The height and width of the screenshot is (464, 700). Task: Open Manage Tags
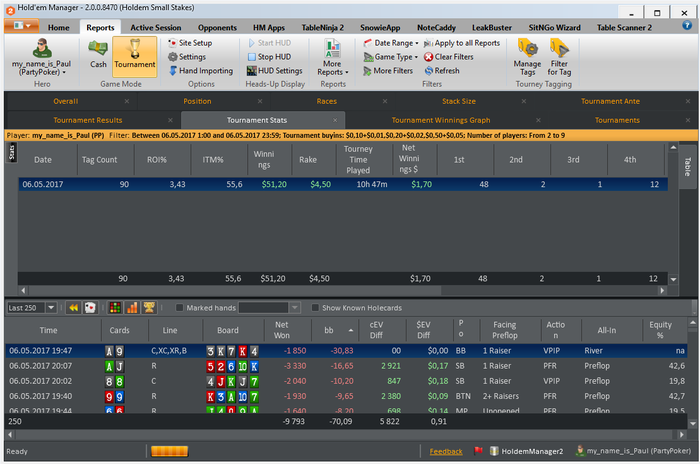pos(527,57)
